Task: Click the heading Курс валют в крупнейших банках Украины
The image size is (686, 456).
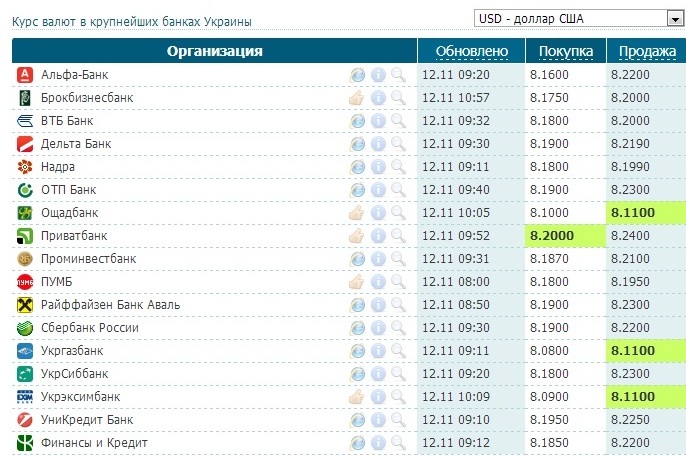Action: coord(132,21)
